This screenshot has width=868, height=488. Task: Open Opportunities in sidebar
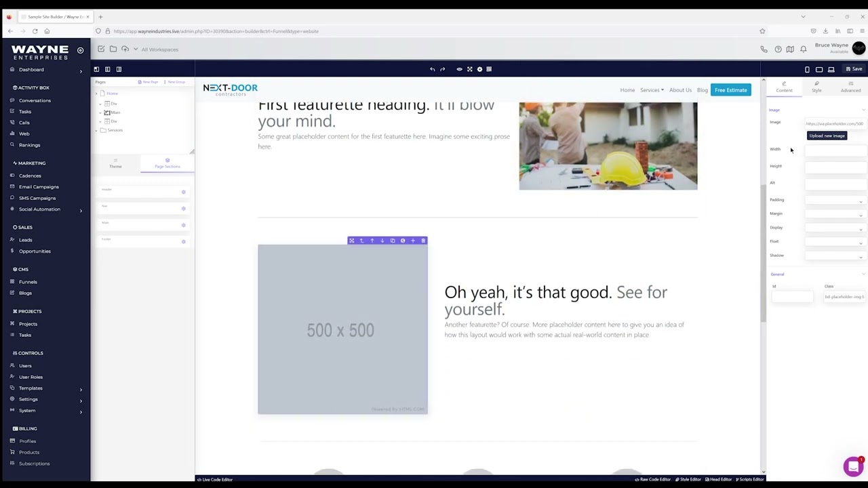[x=35, y=251]
